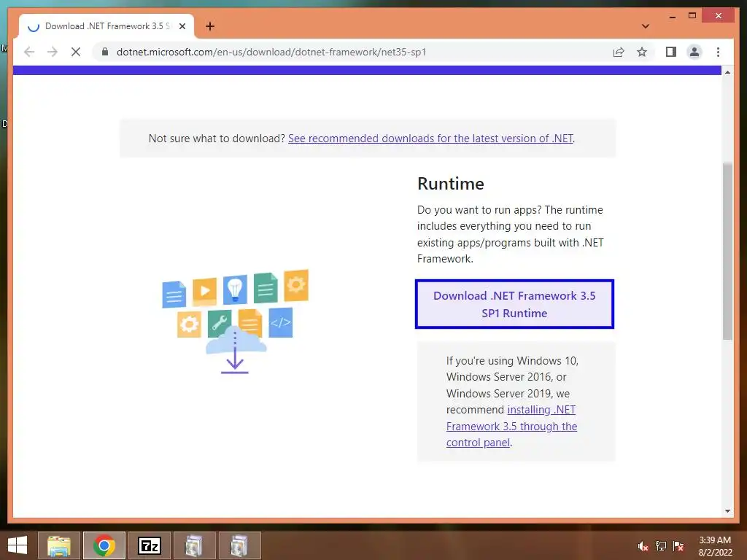
Task: Toggle the Chrome side panel icon
Action: 671,52
